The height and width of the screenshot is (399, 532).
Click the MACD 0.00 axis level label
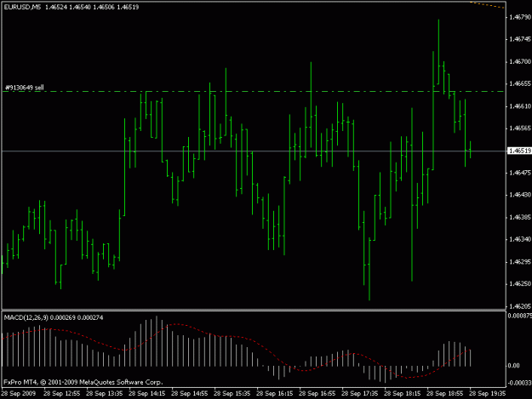513,366
